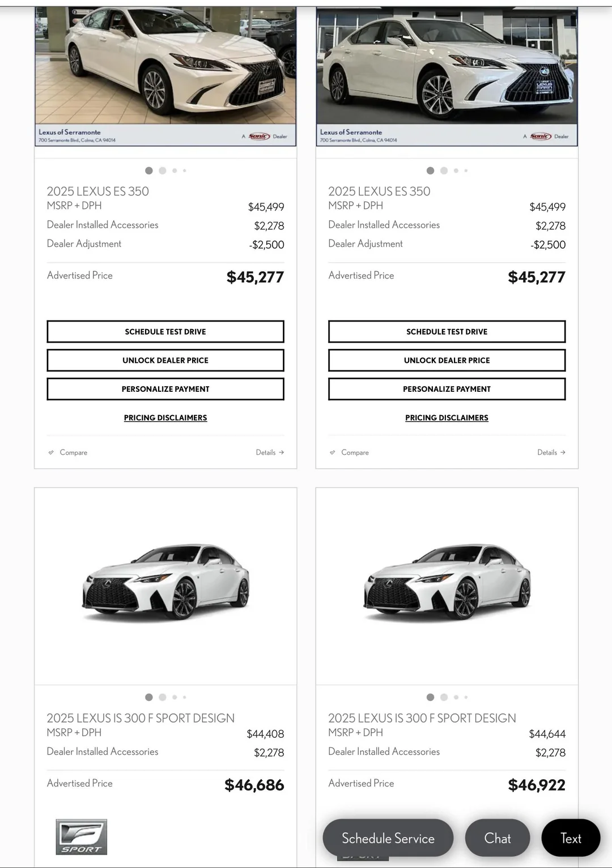Unlock dealer price on second ES 350
Screen dimensions: 612x868
[x=447, y=360]
